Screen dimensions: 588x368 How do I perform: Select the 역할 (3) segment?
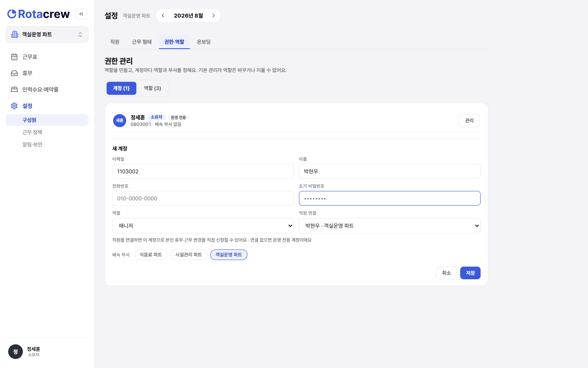click(x=152, y=88)
